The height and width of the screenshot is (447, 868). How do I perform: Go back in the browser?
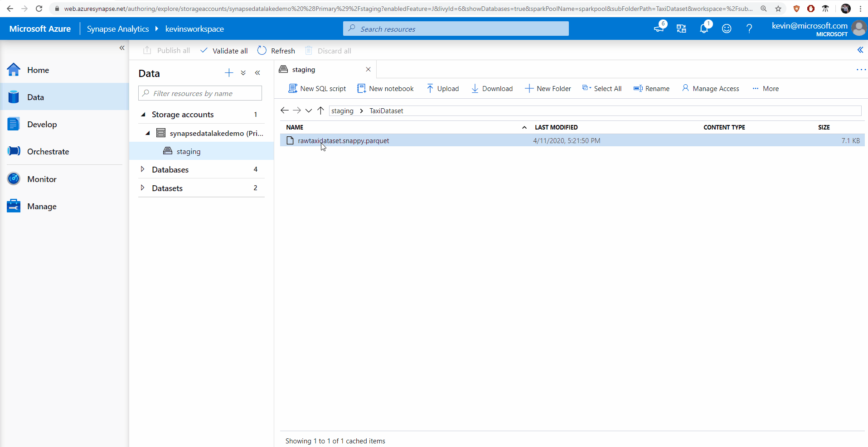[x=10, y=9]
